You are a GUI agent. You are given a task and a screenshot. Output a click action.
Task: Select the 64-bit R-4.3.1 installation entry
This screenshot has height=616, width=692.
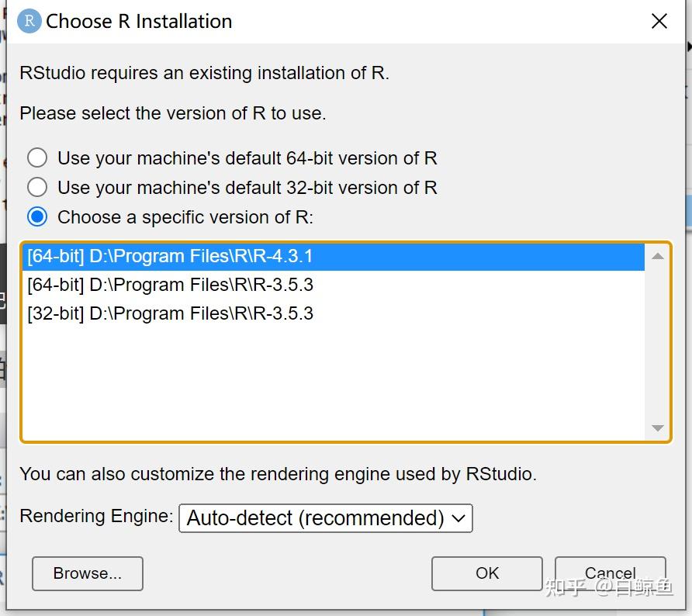[170, 256]
